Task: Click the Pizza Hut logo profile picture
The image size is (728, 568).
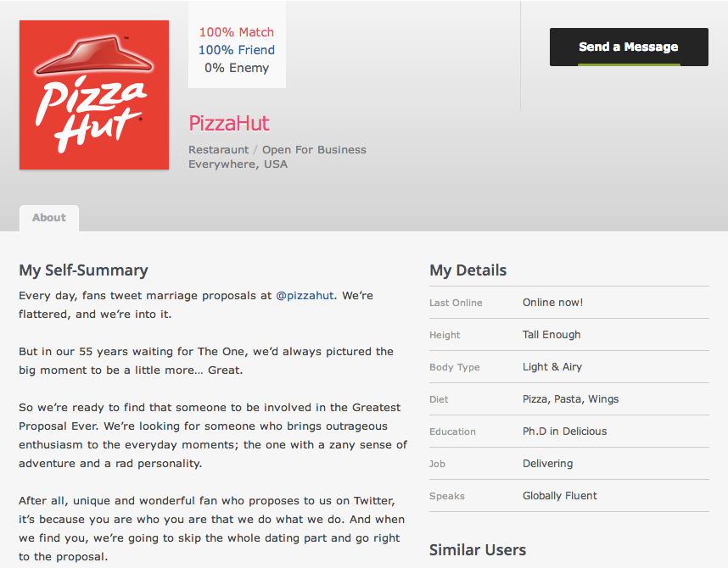Action: click(94, 95)
